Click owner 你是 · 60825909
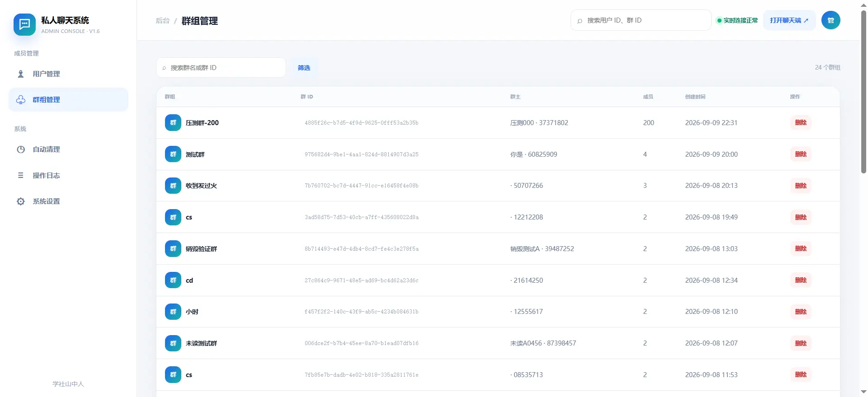 (x=533, y=154)
